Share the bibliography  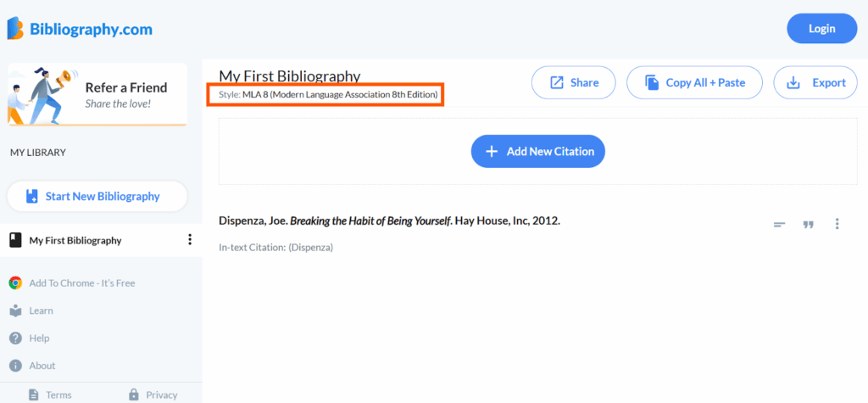point(574,82)
